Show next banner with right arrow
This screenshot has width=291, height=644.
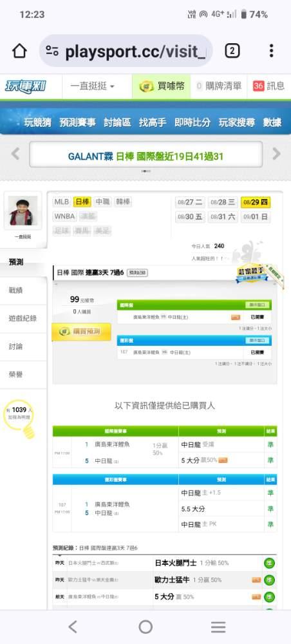pyautogui.click(x=276, y=154)
